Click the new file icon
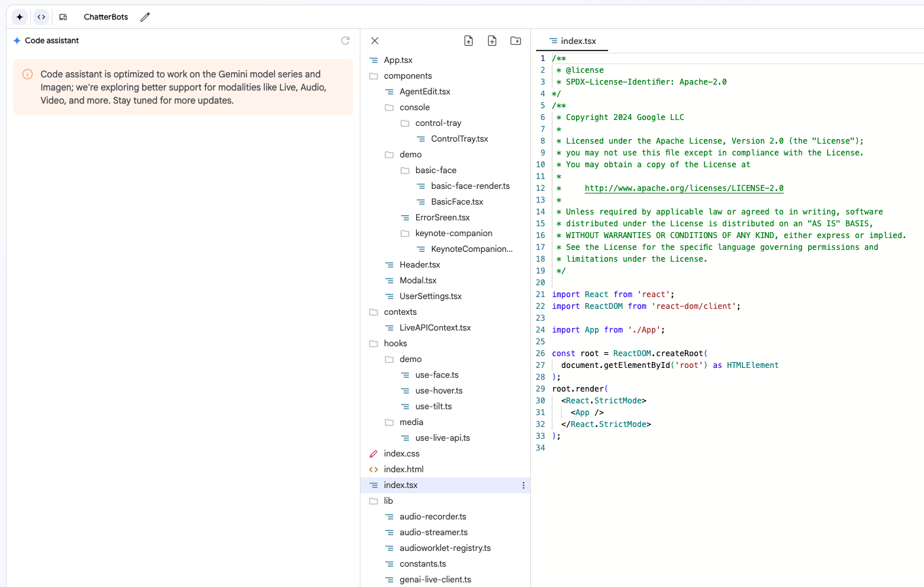 pos(492,41)
